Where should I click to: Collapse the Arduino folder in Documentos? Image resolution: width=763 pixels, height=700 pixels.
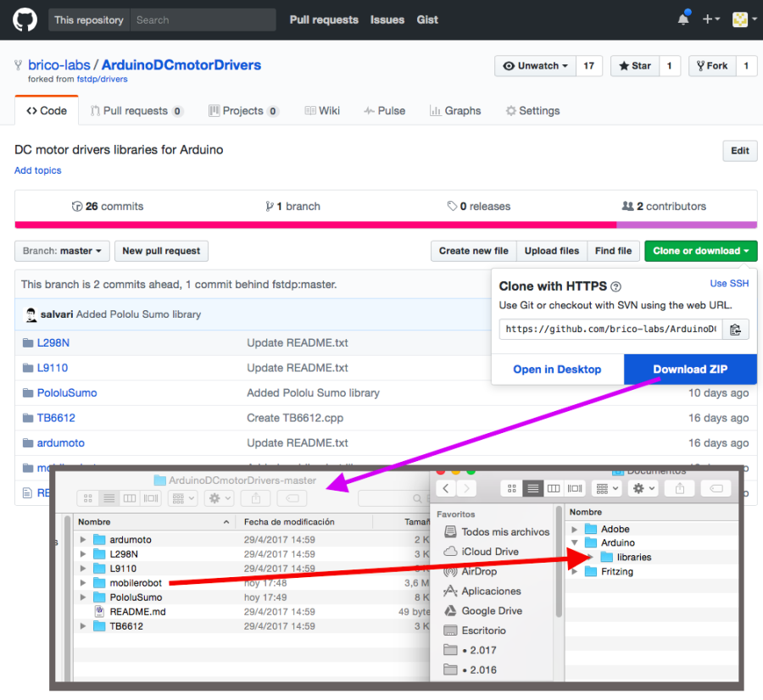[x=576, y=543]
